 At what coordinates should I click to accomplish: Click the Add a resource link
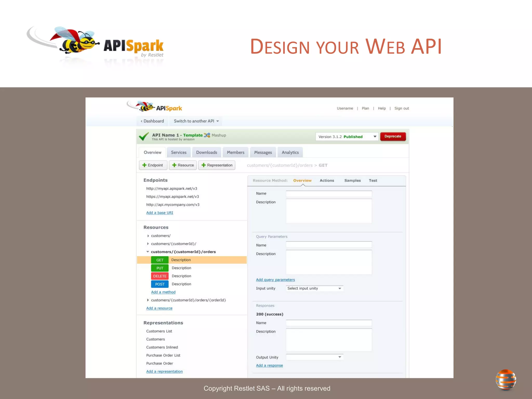(159, 308)
